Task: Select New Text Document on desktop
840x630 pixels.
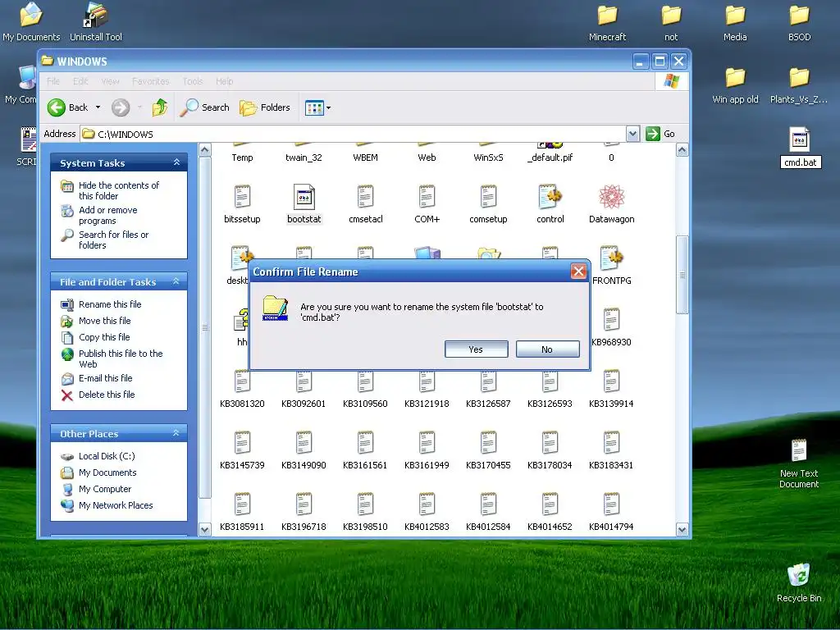Action: click(x=799, y=464)
